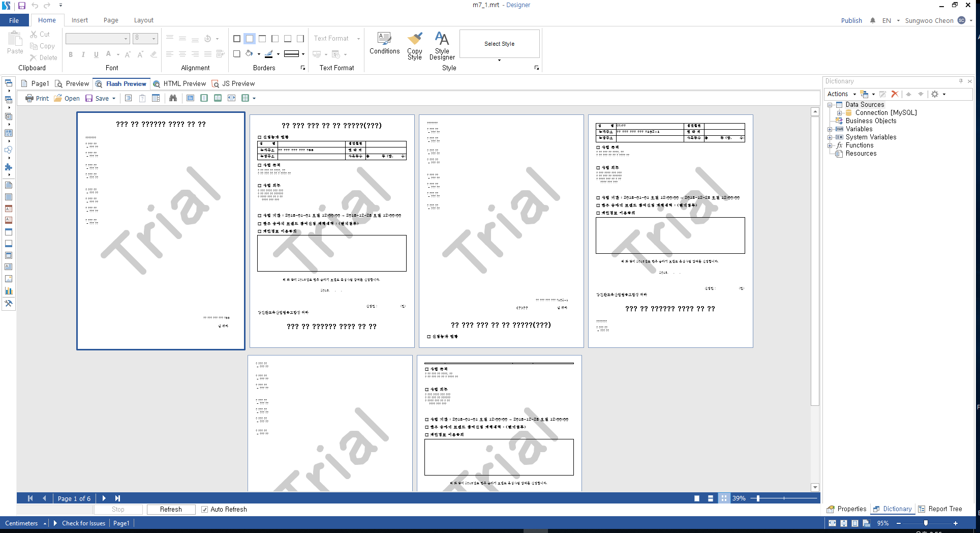Toggle the Thumbnails panel icon in preview toolbar
Viewport: 980px width, 533px height.
pos(156,98)
